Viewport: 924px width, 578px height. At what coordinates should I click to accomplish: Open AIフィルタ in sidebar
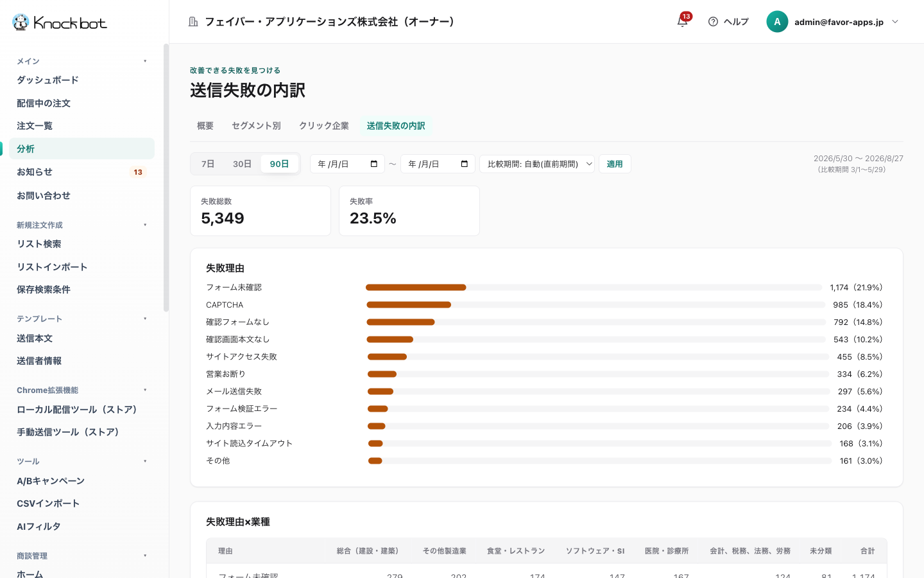[x=81, y=527]
